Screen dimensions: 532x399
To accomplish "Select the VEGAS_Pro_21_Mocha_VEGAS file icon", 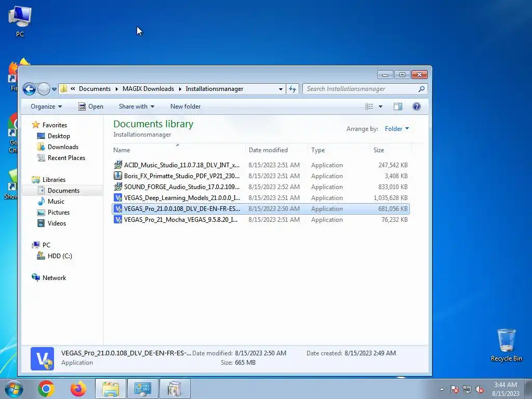I will [x=118, y=220].
